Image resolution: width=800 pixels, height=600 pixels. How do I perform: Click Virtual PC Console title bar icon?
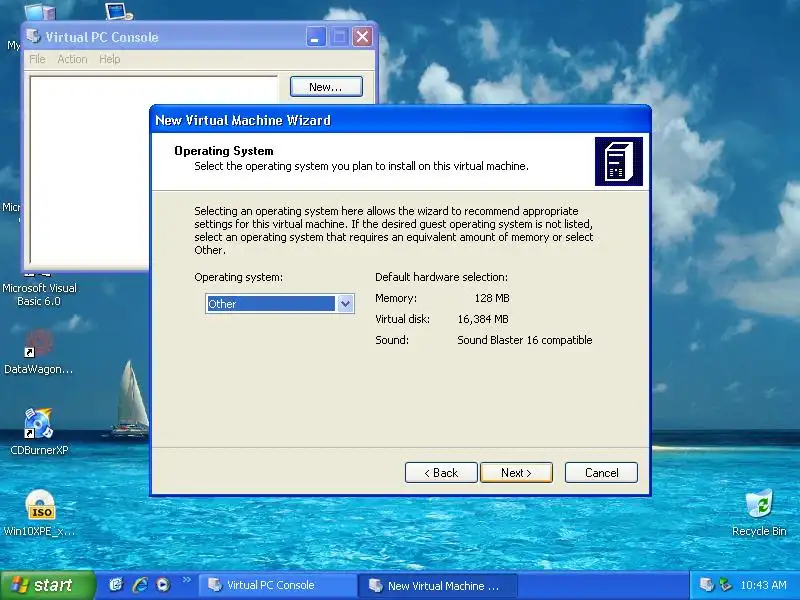34,36
